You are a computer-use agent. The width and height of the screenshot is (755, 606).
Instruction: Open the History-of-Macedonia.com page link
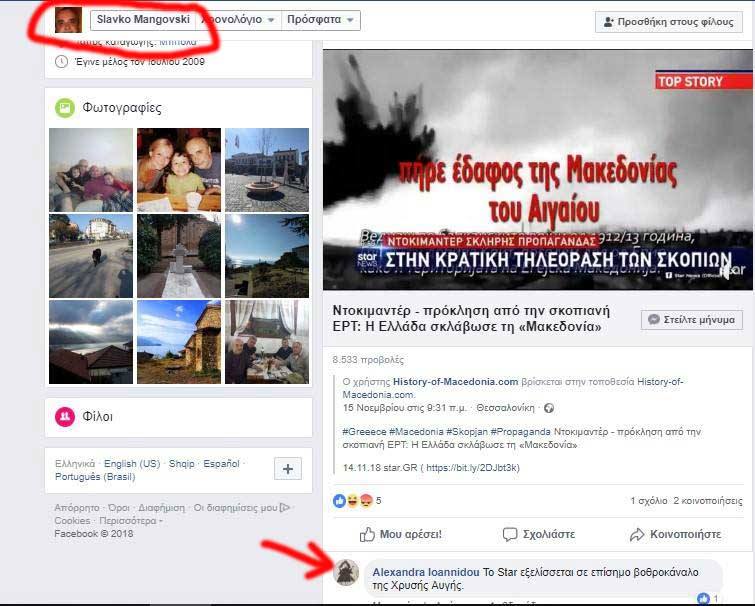(x=456, y=382)
